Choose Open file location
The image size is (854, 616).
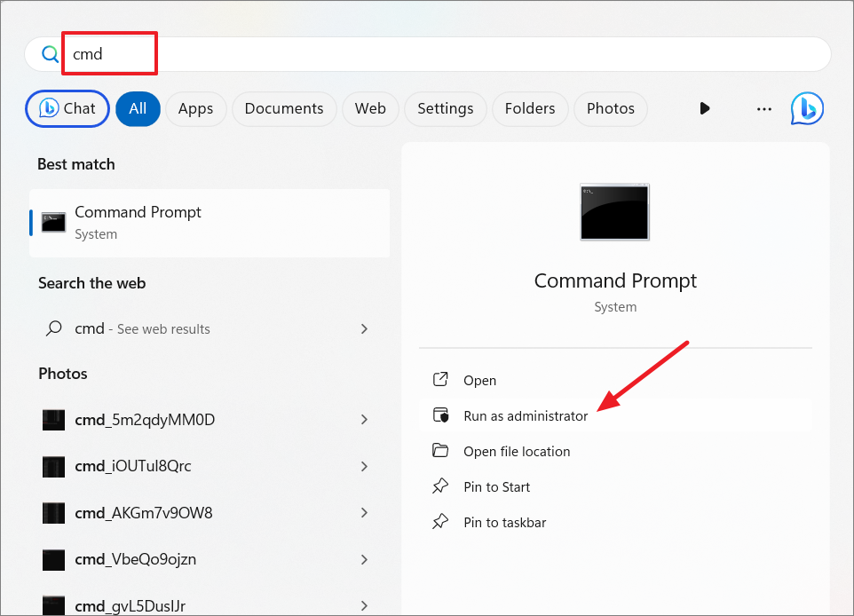(615, 451)
